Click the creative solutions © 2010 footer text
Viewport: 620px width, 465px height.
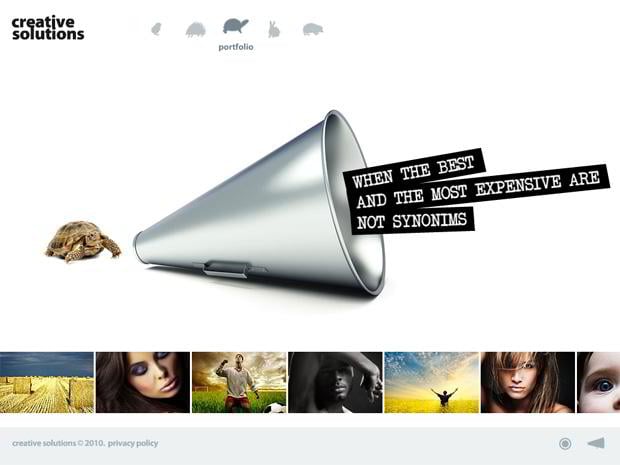click(x=59, y=443)
